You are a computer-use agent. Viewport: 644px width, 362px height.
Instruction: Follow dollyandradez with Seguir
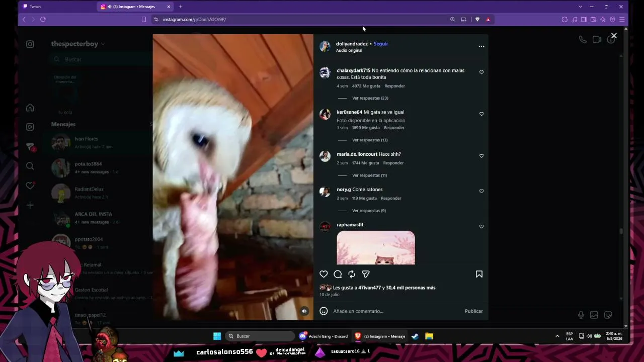point(381,44)
